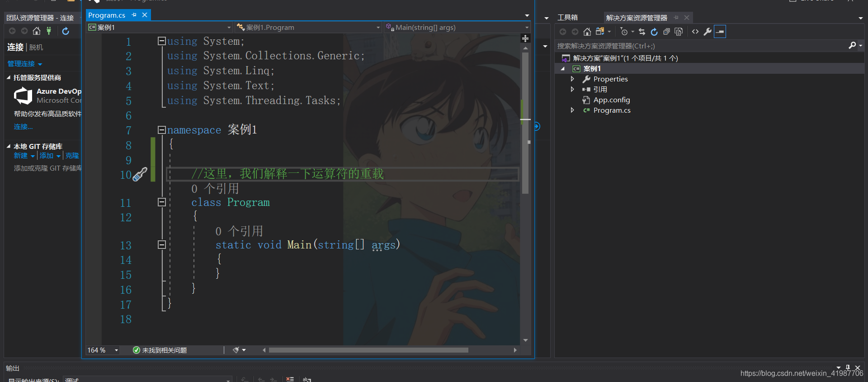Click the 克隆 link
This screenshot has width=868, height=382.
[x=72, y=156]
